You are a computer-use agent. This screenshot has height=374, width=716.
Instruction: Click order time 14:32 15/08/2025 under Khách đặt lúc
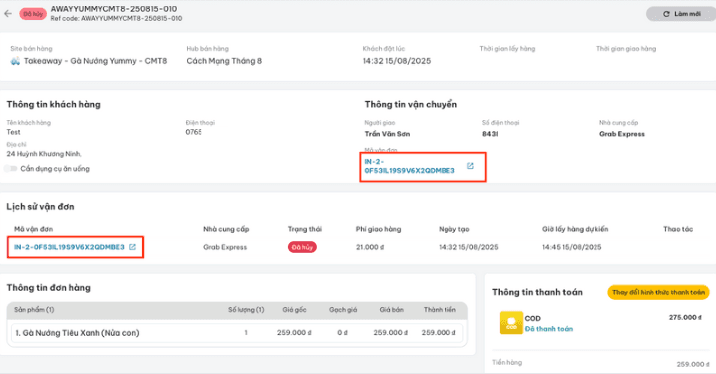tap(397, 61)
